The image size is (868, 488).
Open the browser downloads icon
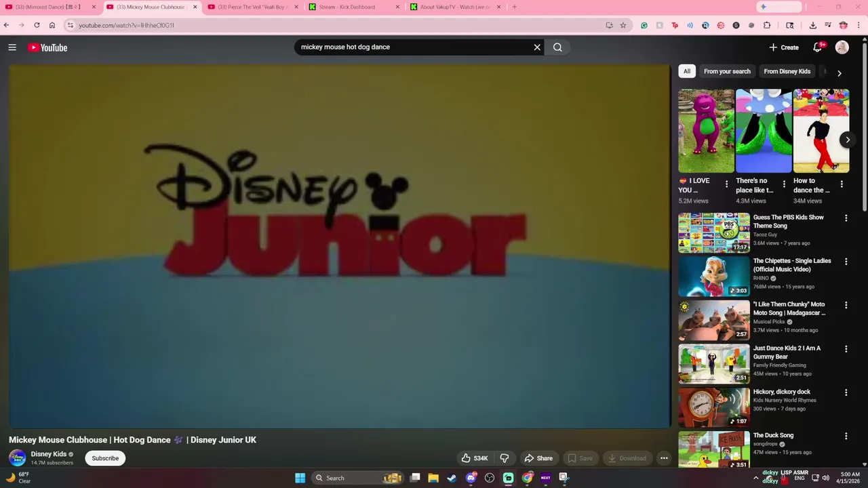point(812,25)
